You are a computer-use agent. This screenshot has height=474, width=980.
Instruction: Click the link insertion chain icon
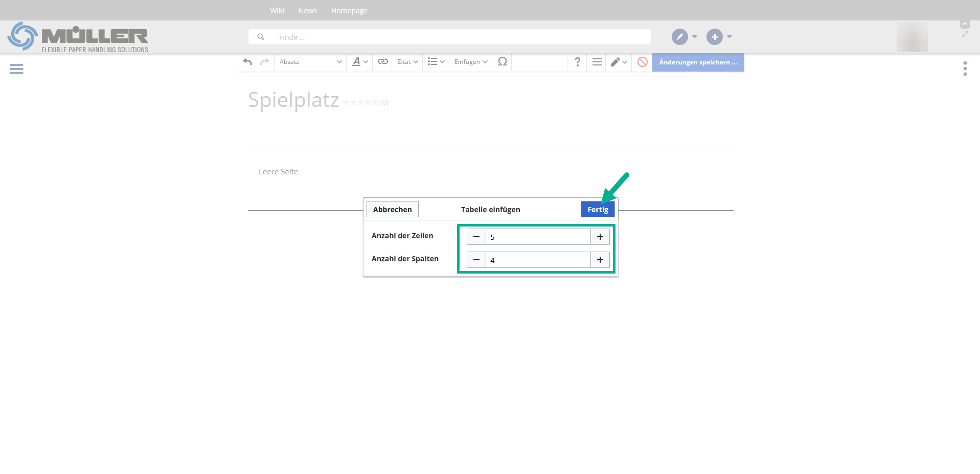[x=382, y=62]
